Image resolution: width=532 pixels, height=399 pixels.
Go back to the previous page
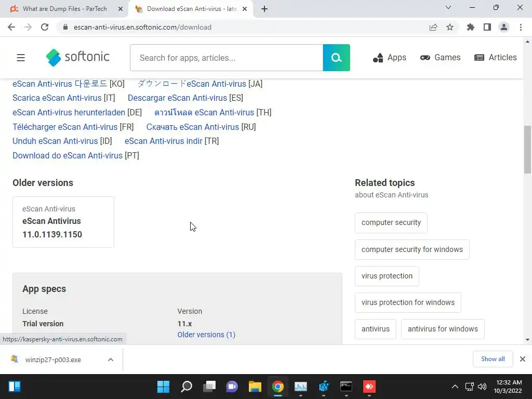[11, 27]
